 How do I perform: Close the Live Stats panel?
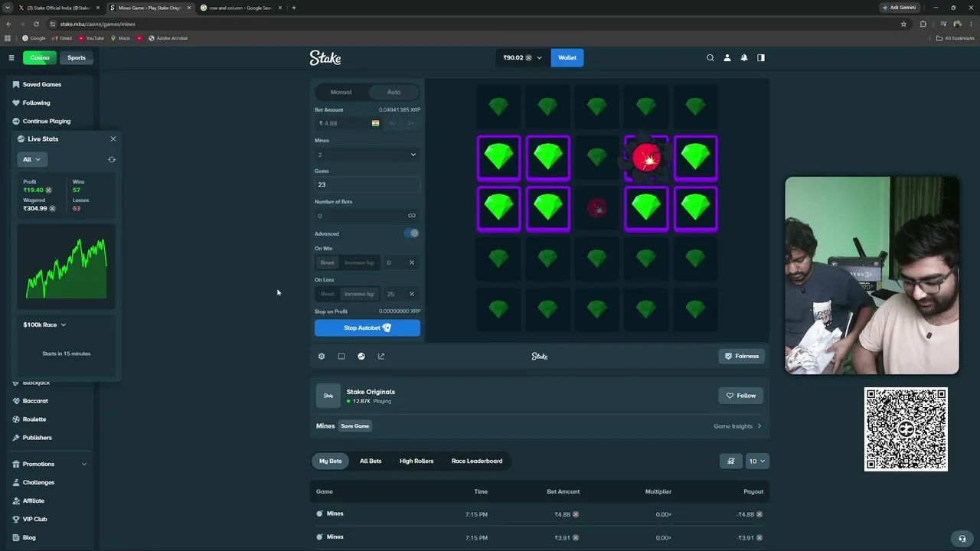[113, 139]
